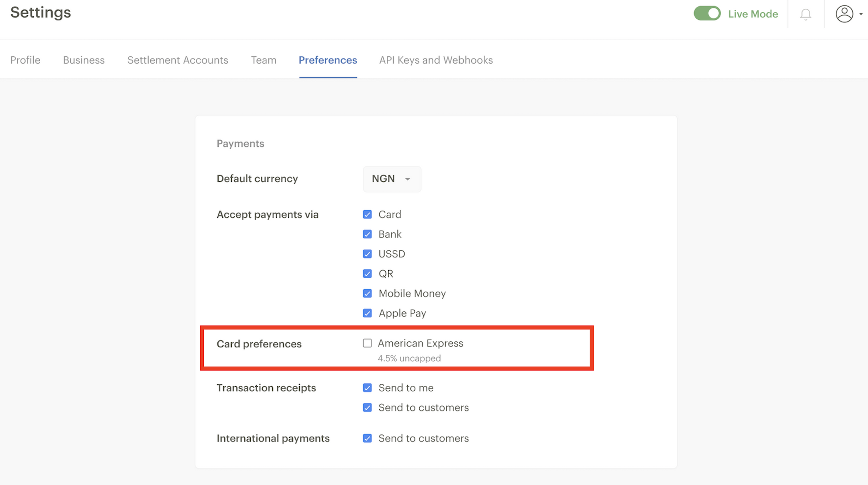Screen dimensions: 868x485
Task: Uncheck the Apple Pay checkbox
Action: (x=367, y=313)
